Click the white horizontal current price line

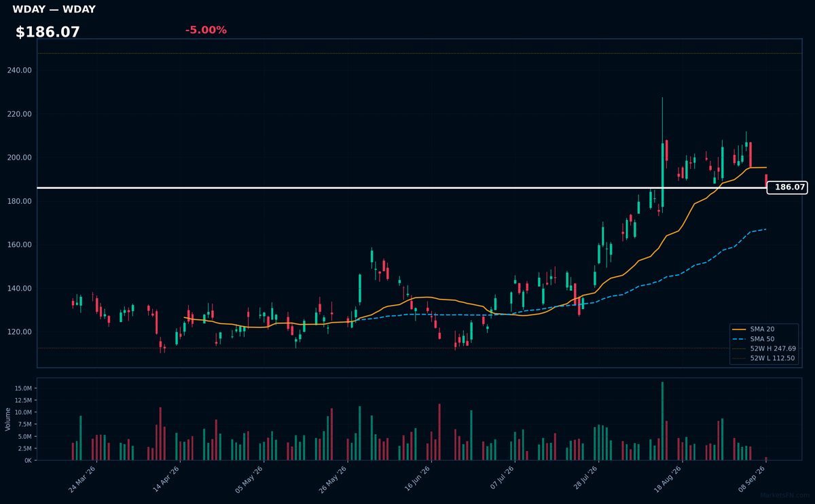click(x=402, y=187)
